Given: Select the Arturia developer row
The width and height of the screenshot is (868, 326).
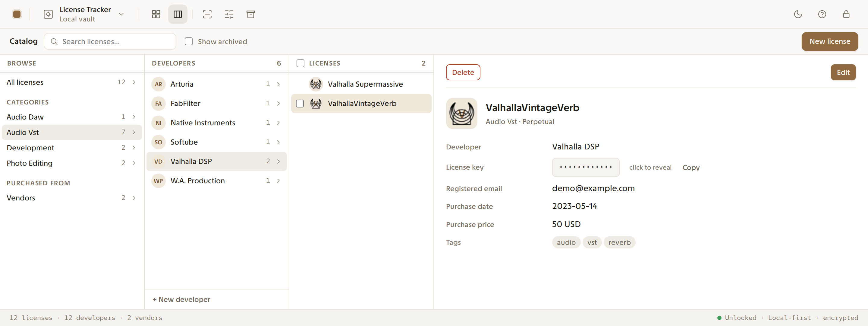Looking at the screenshot, I should coord(216,84).
